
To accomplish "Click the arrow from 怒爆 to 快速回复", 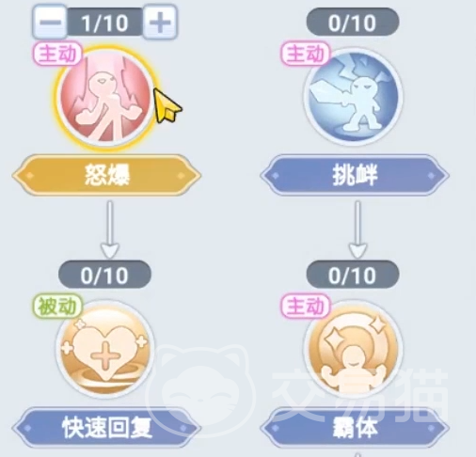I will point(110,229).
